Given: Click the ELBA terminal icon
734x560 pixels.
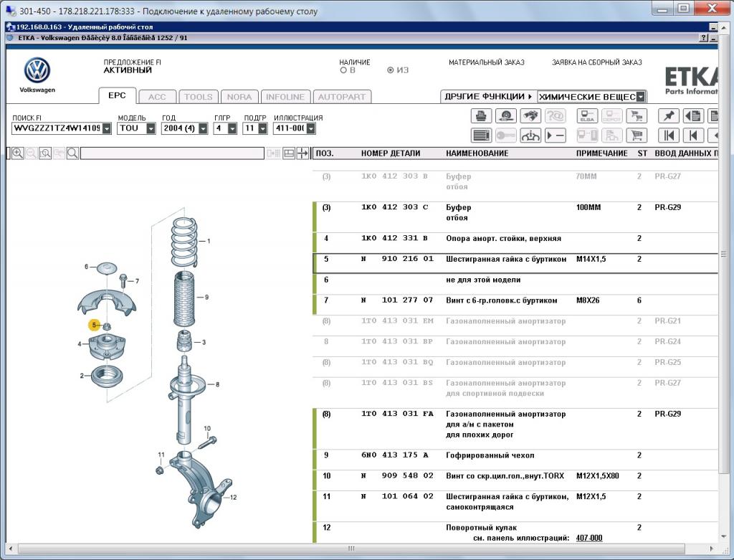Looking at the screenshot, I should coord(587,115).
